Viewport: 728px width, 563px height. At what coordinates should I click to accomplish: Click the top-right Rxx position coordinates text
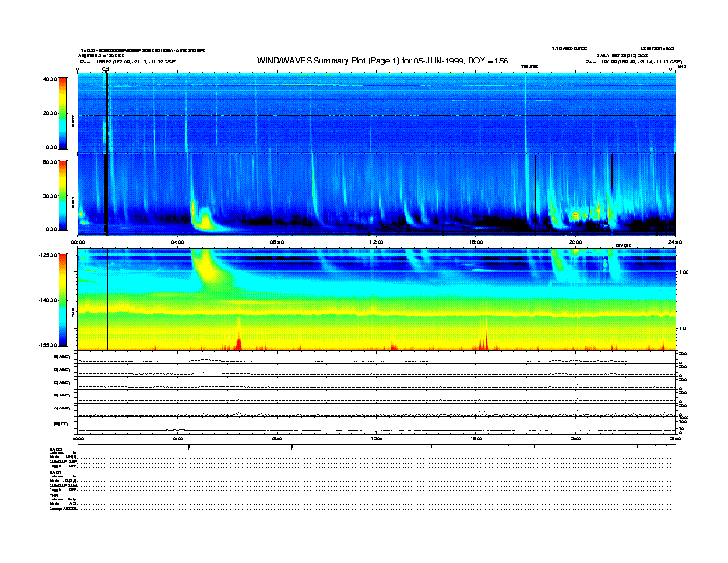point(633,62)
